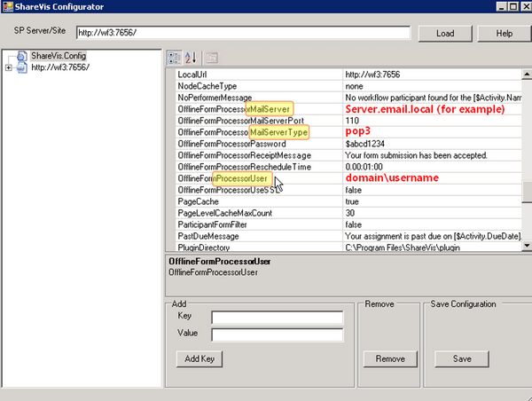
Task: Click the reschedule time value 0.00:01:00
Action: [364, 167]
